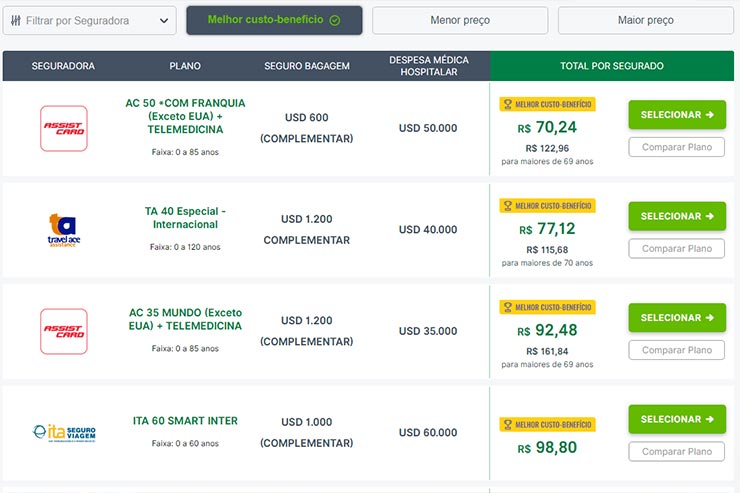Select the Melhor custo-benefício sorting option
The height and width of the screenshot is (493, 740).
274,20
